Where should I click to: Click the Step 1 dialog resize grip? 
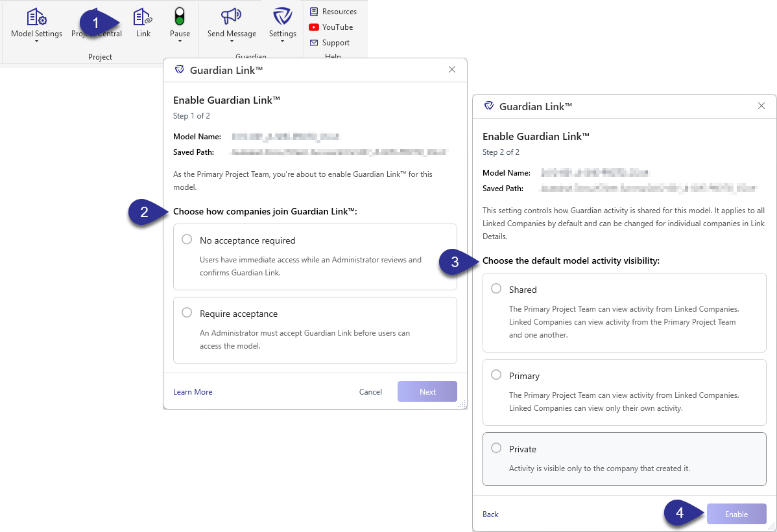[462, 404]
